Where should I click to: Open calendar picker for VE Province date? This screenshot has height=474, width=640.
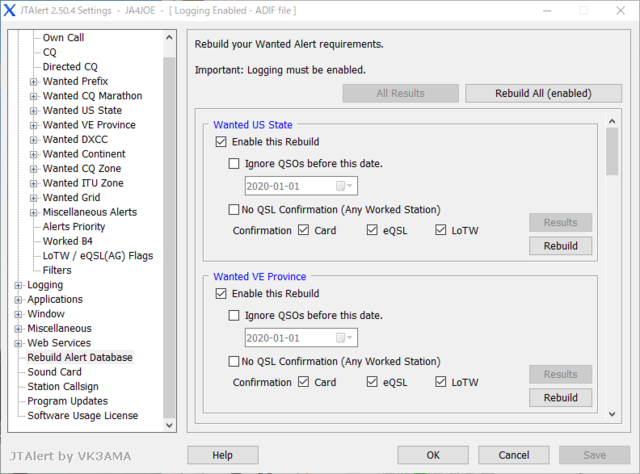pos(344,338)
